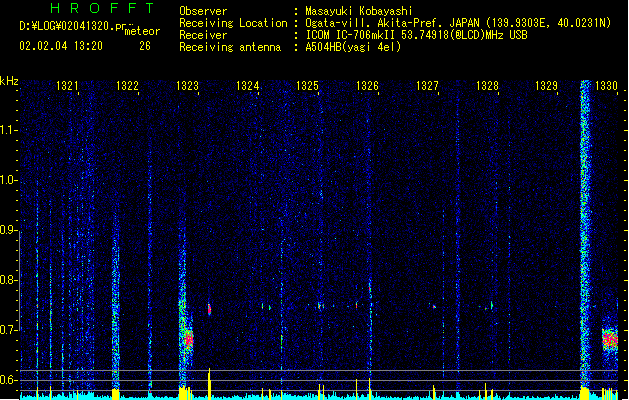Click the kHz axis unit label
The image size is (629, 400).
tap(9, 81)
